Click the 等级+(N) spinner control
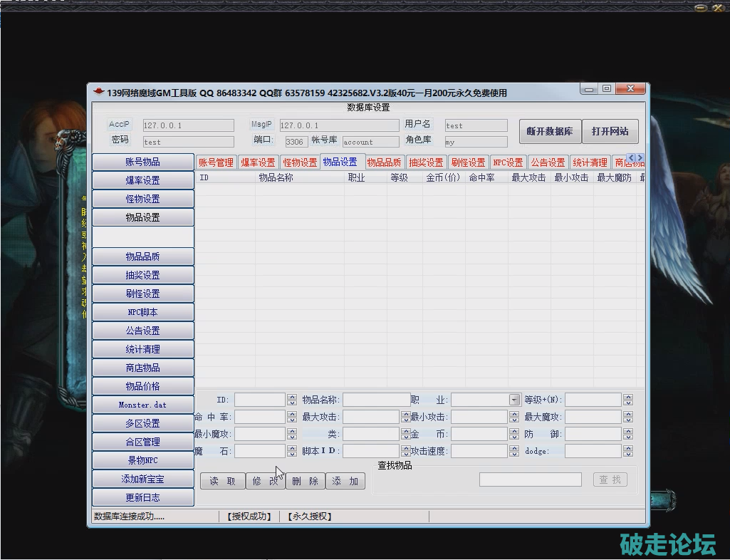 (x=627, y=400)
